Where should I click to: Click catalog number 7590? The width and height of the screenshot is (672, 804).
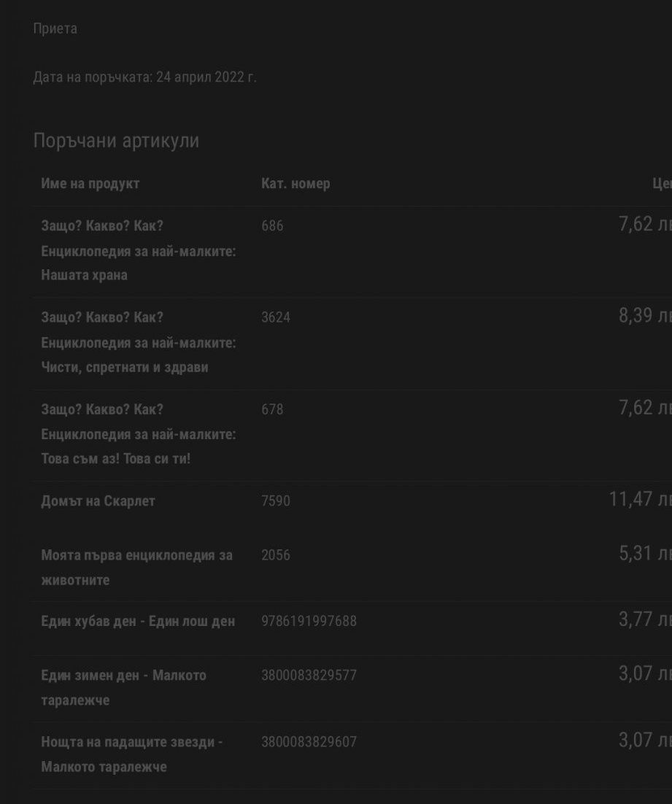click(x=275, y=501)
